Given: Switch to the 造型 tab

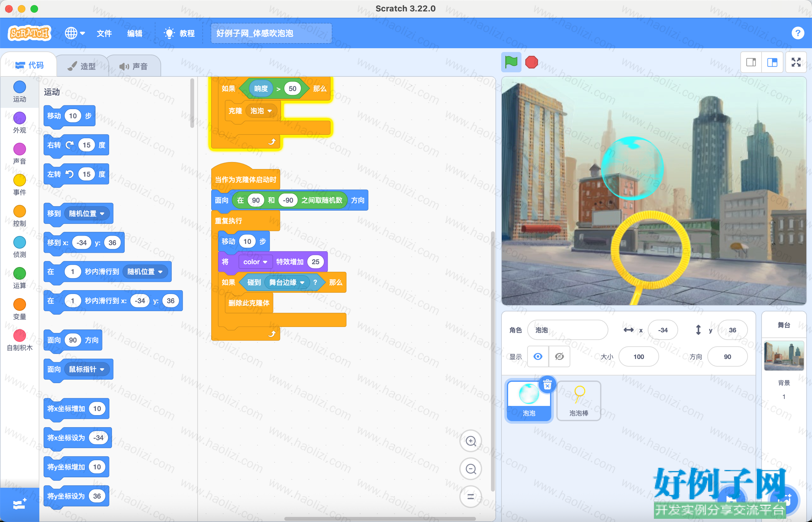Looking at the screenshot, I should (x=82, y=66).
